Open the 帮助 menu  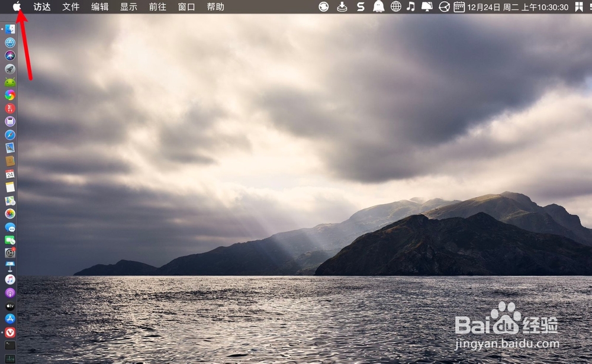[215, 7]
